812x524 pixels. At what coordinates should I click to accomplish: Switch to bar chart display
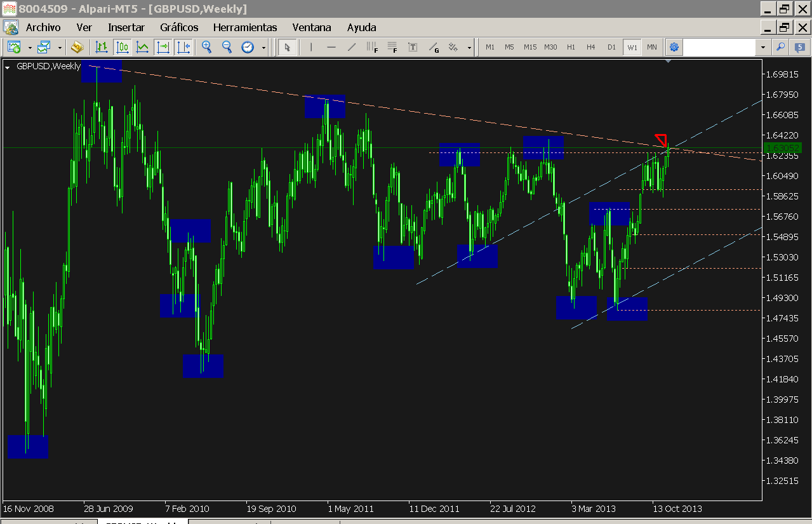click(x=102, y=47)
